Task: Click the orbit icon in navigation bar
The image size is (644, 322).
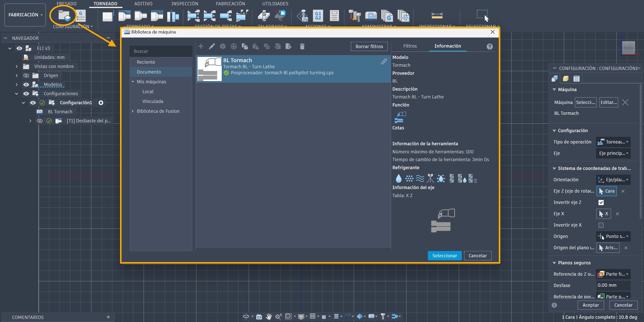Action: 246,316
